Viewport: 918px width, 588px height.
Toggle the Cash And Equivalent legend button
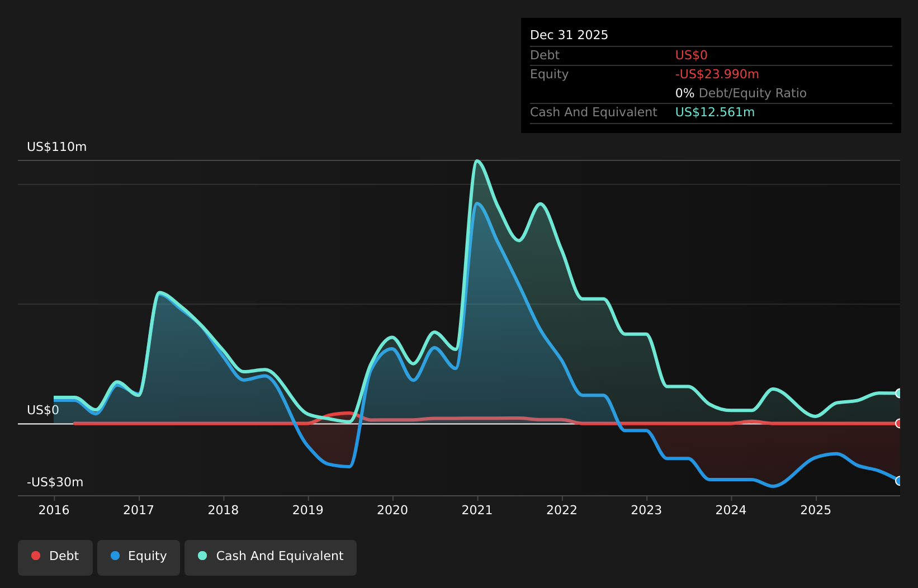click(271, 557)
